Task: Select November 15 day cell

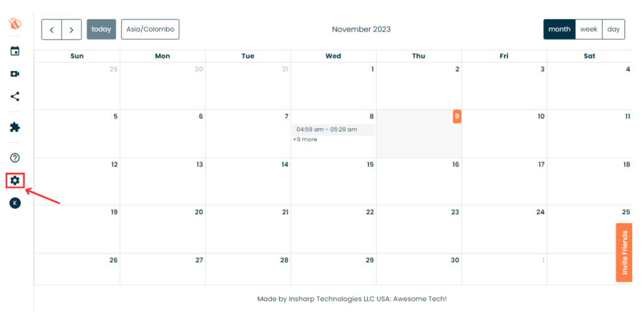Action: [333, 181]
